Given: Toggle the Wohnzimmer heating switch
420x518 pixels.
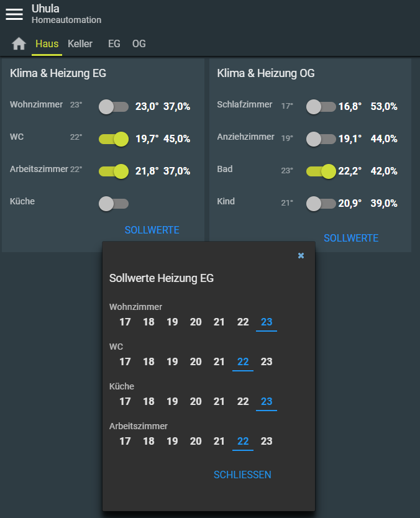Looking at the screenshot, I should tap(113, 107).
